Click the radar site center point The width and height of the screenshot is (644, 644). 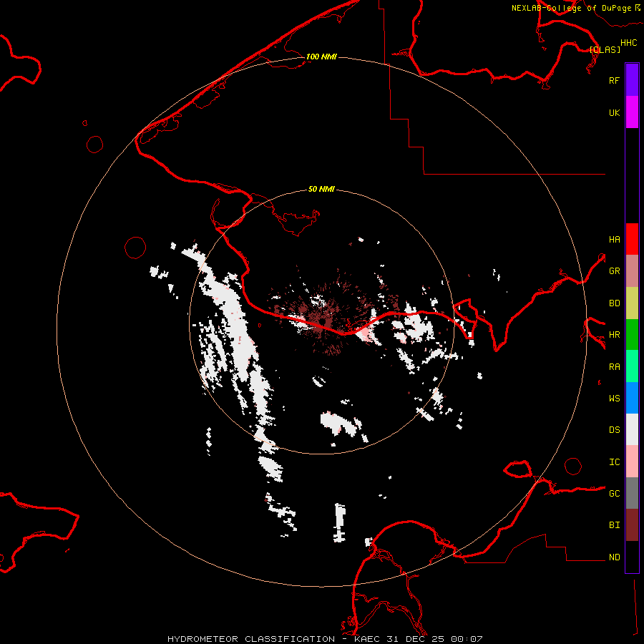322,321
